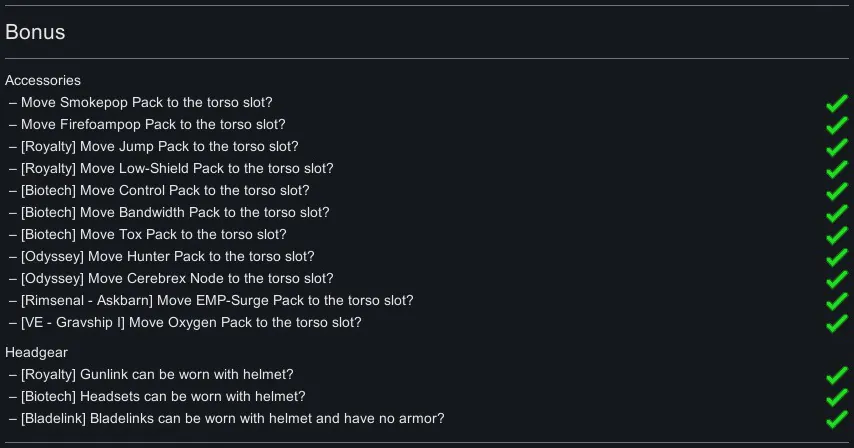Disable the Bandwidth Pack torso slot option

(836, 213)
